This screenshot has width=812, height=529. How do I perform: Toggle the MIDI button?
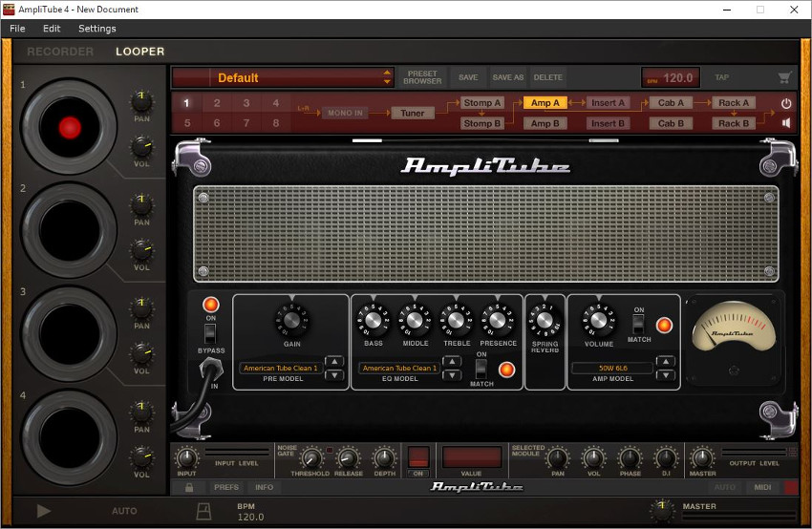(x=762, y=487)
